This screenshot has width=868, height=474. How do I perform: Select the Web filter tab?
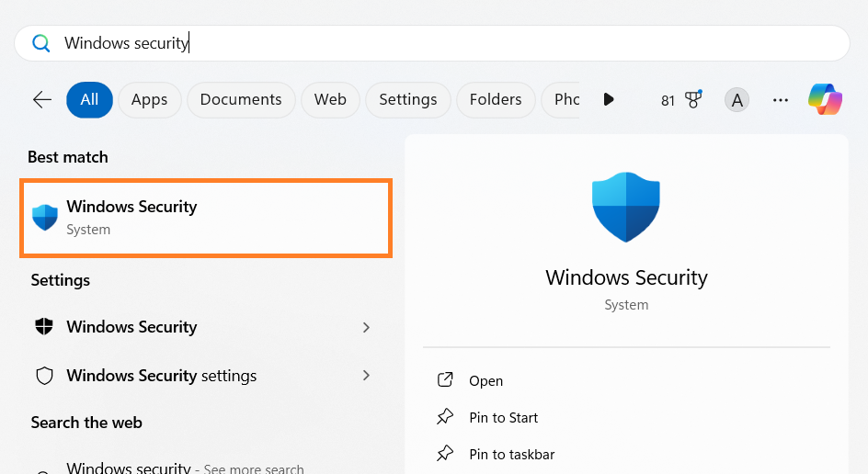point(330,99)
